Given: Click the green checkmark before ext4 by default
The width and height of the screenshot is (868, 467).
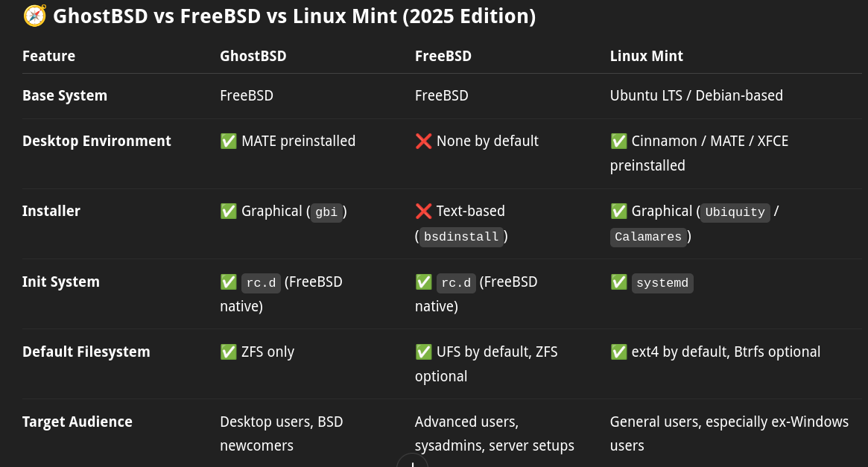Looking at the screenshot, I should click(618, 352).
